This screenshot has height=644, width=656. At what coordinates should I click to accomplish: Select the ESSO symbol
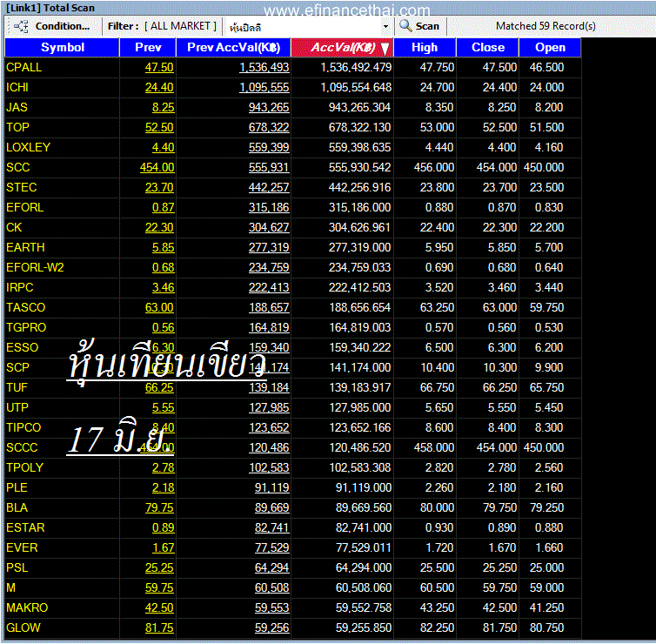22,348
